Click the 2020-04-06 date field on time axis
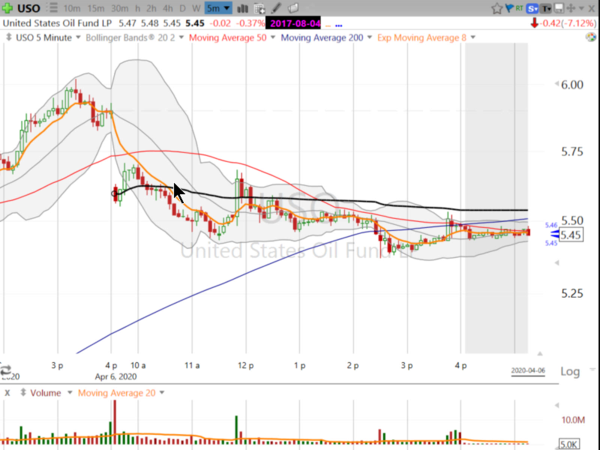600x450 pixels. pos(528,371)
